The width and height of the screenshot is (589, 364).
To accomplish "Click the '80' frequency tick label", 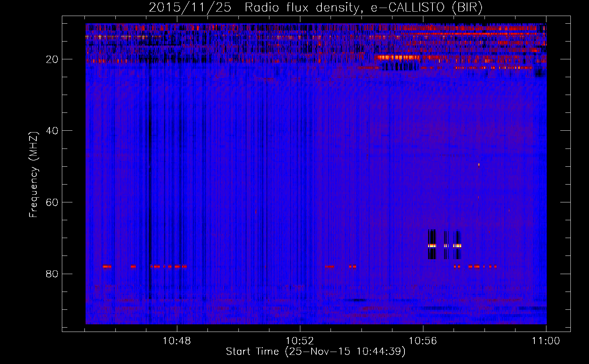I will point(52,274).
